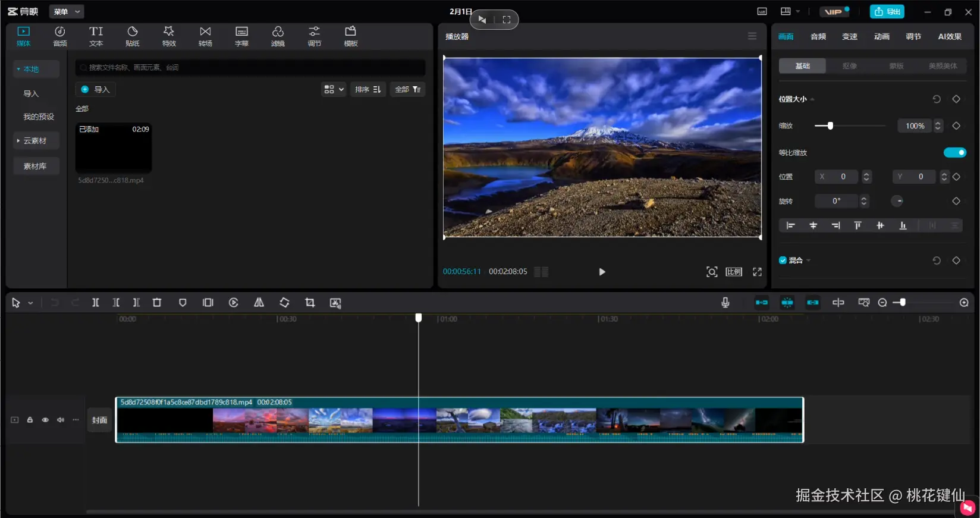The image size is (980, 518).
Task: Click the mirror flip icon in timeline toolbar
Action: pos(259,303)
